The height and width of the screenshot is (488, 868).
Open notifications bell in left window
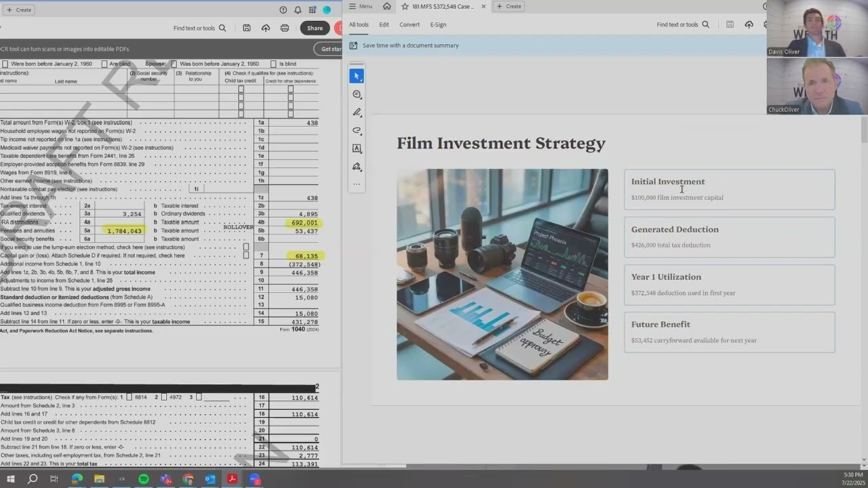(x=298, y=9)
